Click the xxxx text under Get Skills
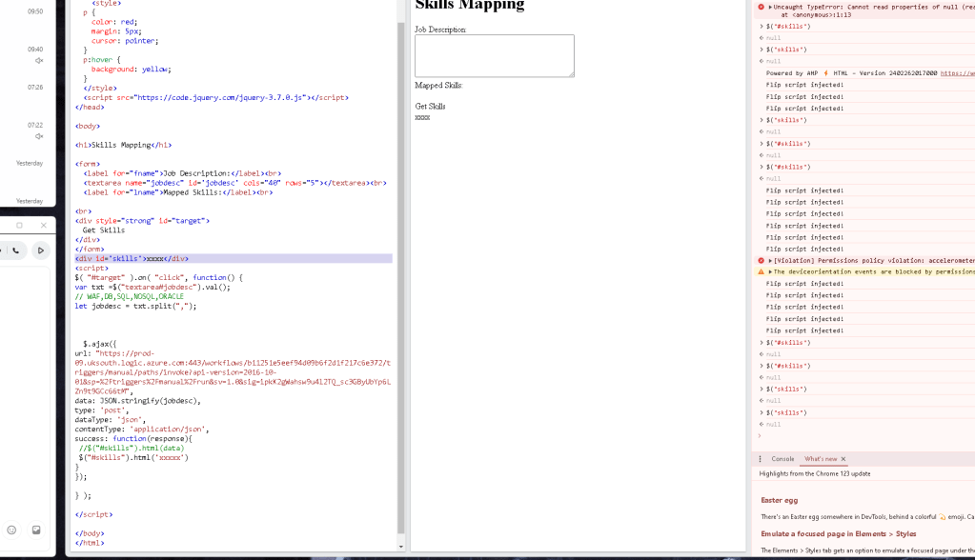975x560 pixels. pyautogui.click(x=422, y=117)
